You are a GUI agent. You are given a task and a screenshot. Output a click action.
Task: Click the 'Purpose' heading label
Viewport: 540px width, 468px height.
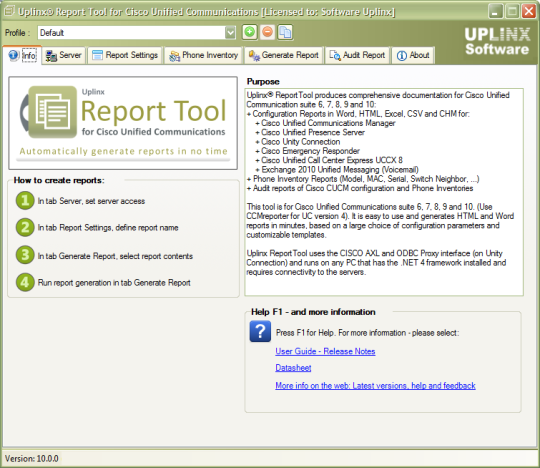[x=263, y=82]
